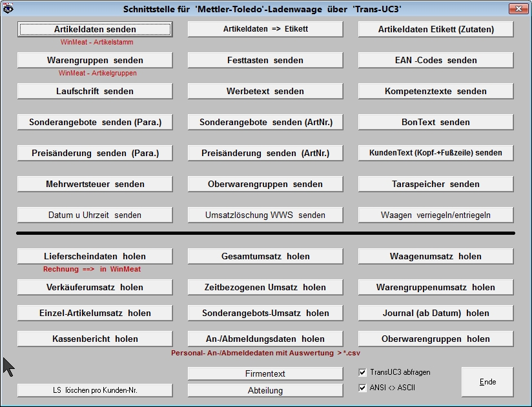Retrieve the Kassenbericht

click(95, 339)
